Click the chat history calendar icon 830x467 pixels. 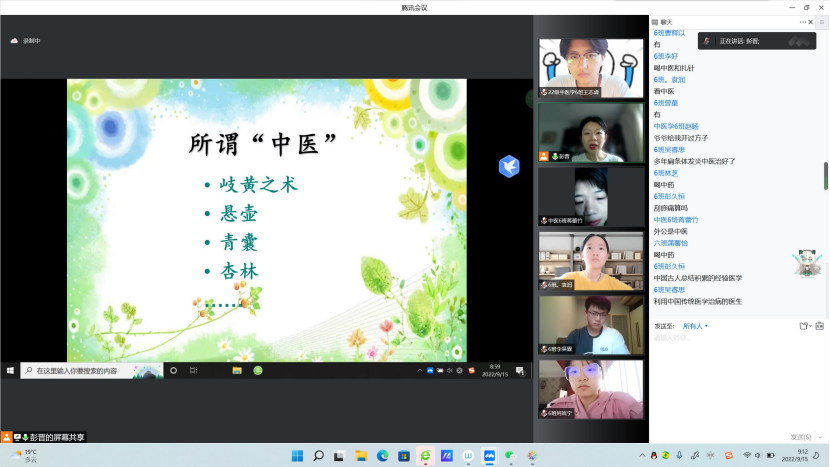coord(819,326)
